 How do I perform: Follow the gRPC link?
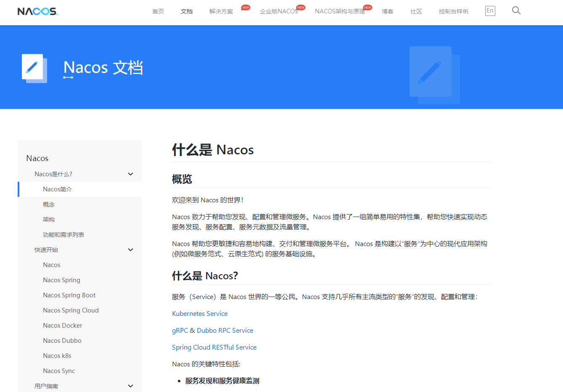[x=180, y=331]
